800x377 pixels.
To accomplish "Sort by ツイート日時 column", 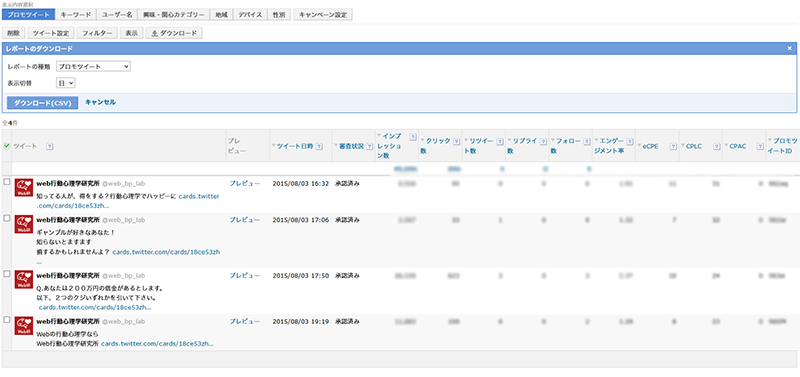I will click(x=295, y=146).
